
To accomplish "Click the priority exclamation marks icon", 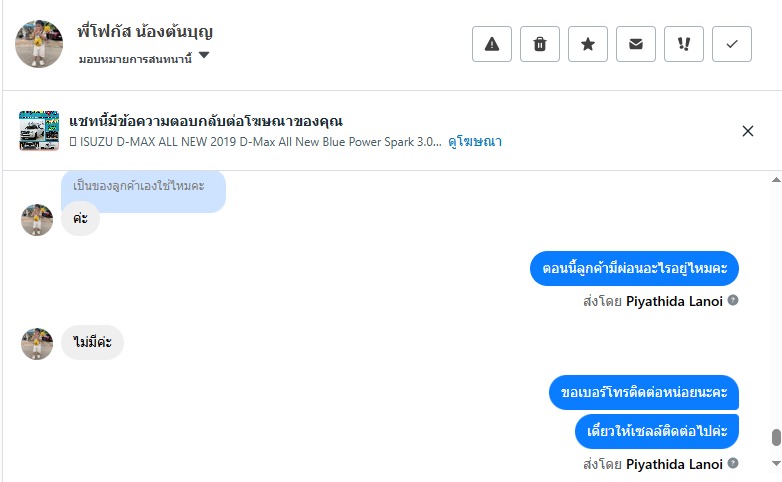I will click(684, 44).
